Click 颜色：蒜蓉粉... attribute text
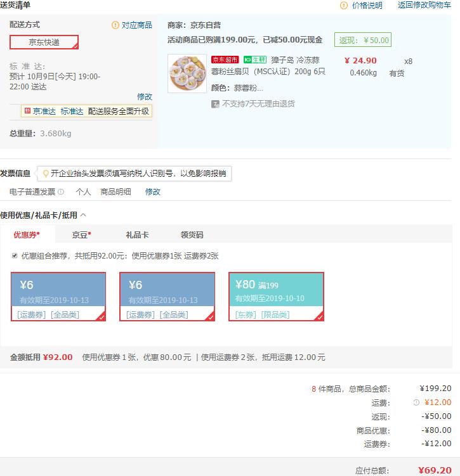 [237, 88]
